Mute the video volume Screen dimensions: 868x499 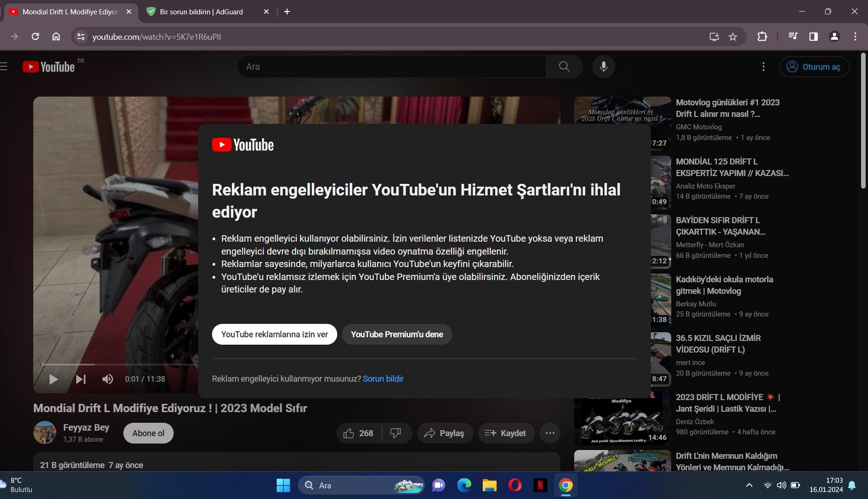[108, 379]
